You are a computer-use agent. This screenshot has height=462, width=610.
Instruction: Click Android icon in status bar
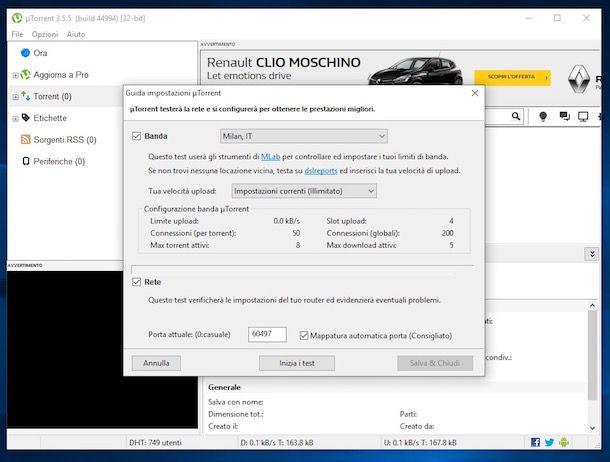[564, 442]
